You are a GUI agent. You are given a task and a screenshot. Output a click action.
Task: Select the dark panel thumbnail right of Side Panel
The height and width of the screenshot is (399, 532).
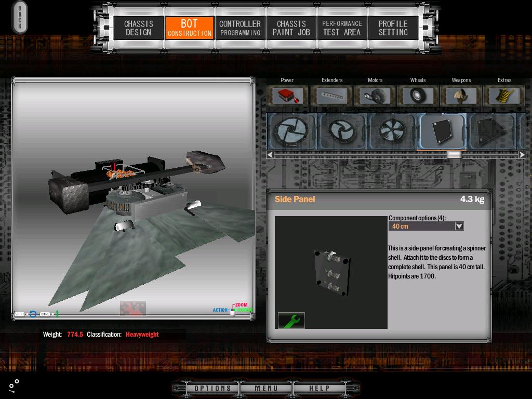(x=491, y=131)
